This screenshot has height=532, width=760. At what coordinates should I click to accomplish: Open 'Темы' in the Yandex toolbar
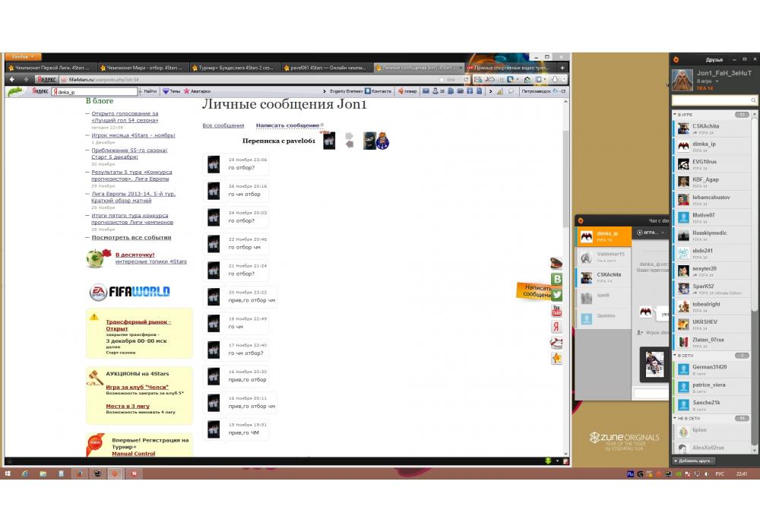click(172, 91)
